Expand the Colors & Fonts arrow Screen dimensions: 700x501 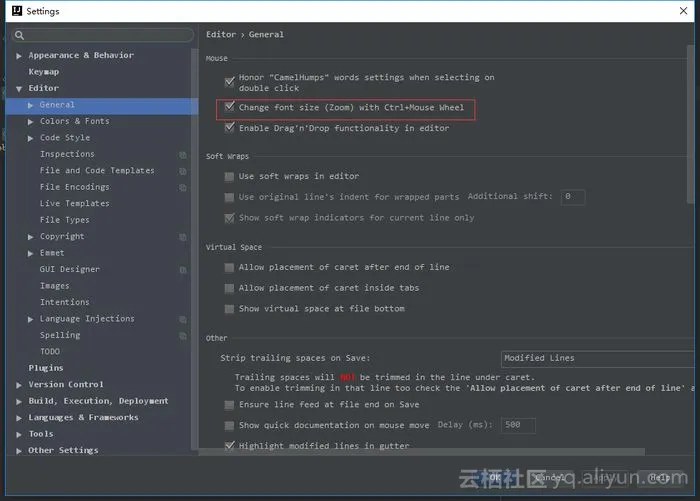tap(30, 121)
